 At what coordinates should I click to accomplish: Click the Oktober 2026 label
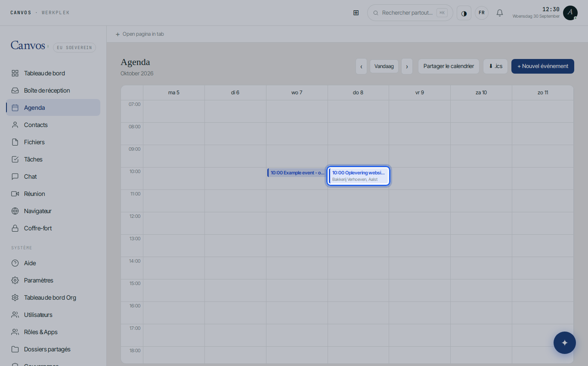click(137, 74)
